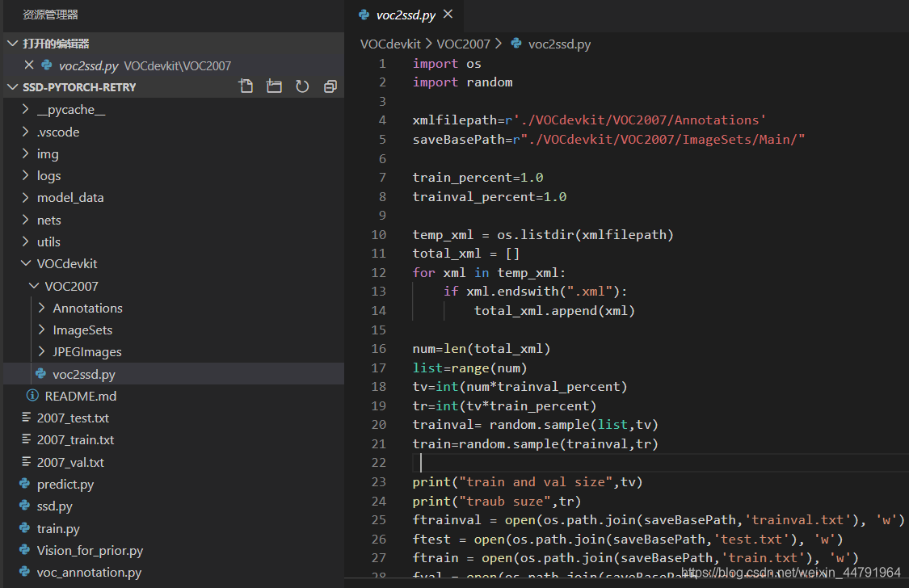Click Python icon next to Vision_for_prior.py
Image resolution: width=909 pixels, height=588 pixels.
24,550
